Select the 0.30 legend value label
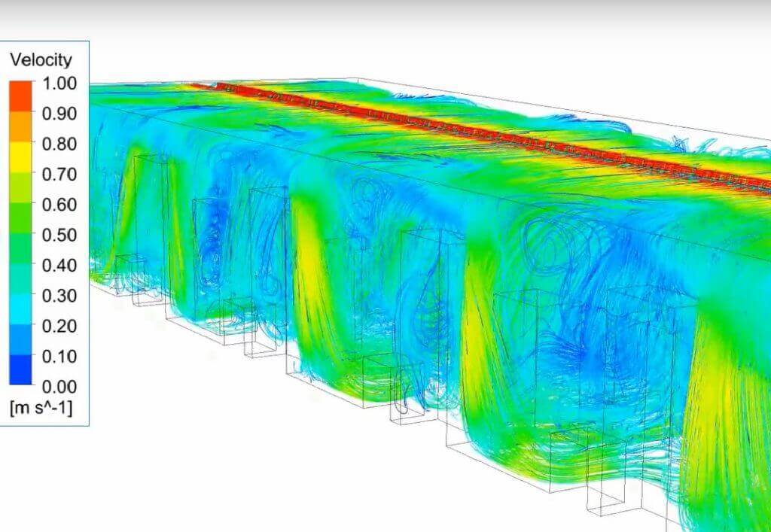The image size is (771, 532). tap(59, 295)
